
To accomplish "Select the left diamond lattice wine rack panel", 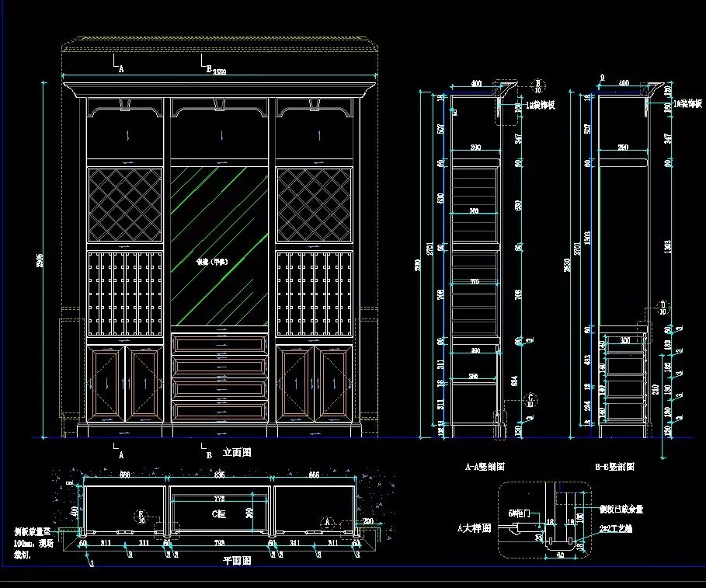I will coord(125,205).
